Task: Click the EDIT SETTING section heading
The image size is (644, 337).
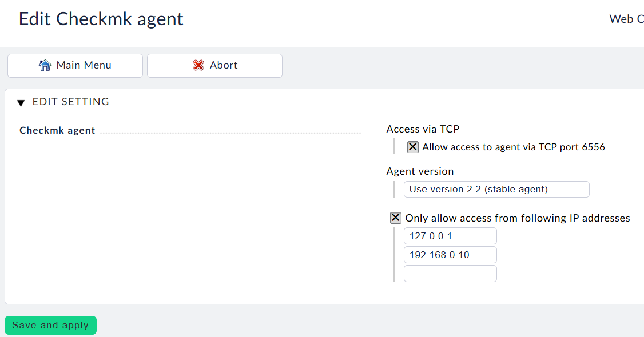Action: [70, 102]
